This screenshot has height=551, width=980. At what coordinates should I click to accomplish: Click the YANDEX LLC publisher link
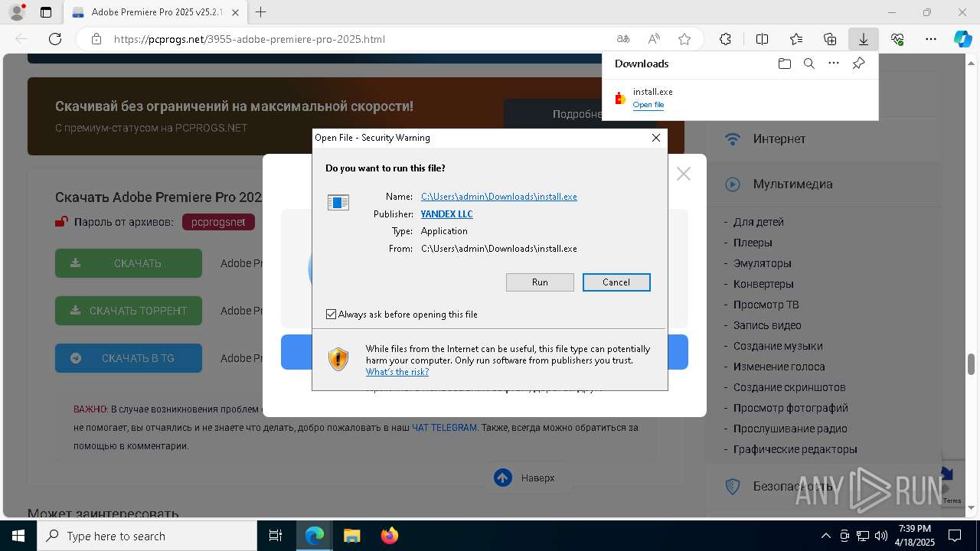coord(447,214)
